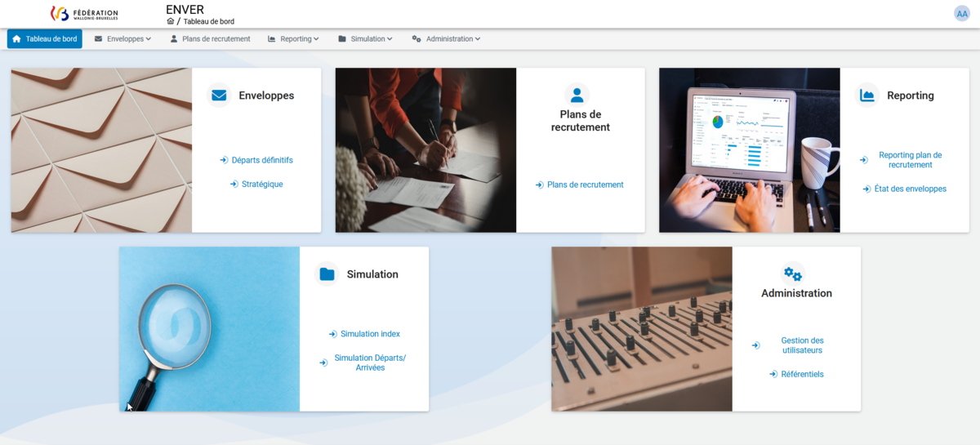980x445 pixels.
Task: Click arrow icon beside Plans de recrutement link
Action: (x=540, y=185)
